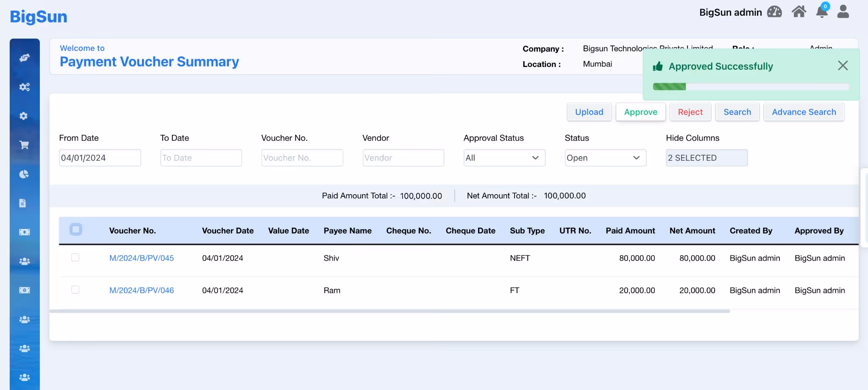Click the Net Amount Total value 100,000.00

(565, 196)
